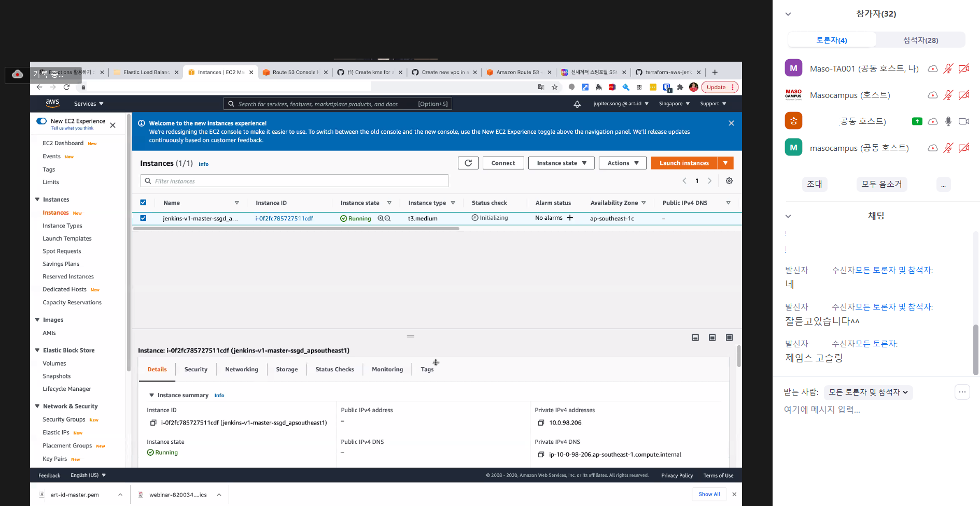Toggle the select-all instances header checkbox

pos(143,203)
